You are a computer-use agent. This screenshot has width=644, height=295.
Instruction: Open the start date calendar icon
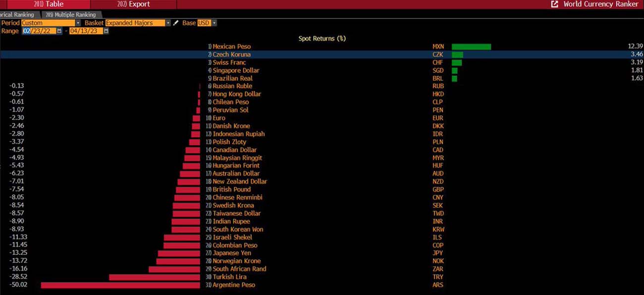(x=59, y=31)
